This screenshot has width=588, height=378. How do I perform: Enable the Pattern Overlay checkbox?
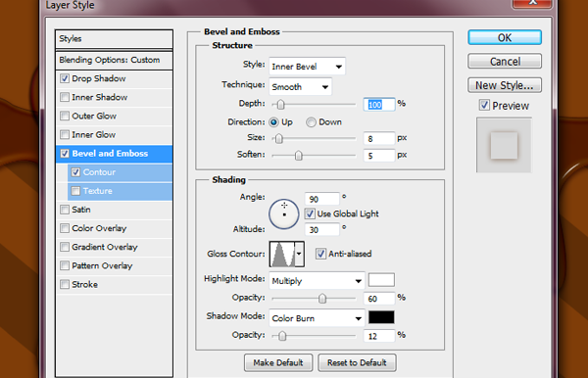65,265
